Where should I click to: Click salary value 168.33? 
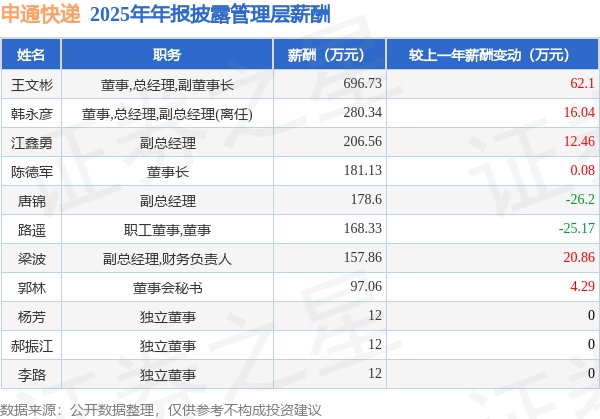pyautogui.click(x=362, y=228)
